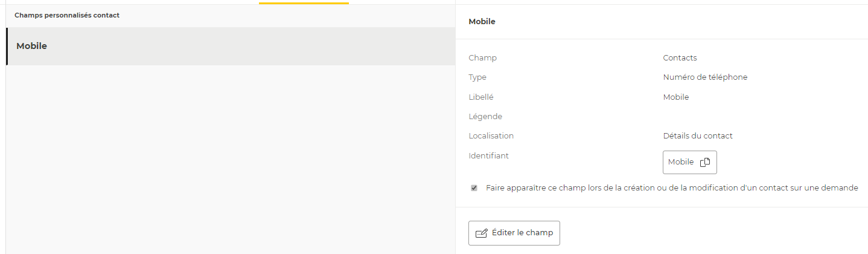
Task: Click the 'Faire apparaître ce champ' checkbox label
Action: pyautogui.click(x=671, y=188)
